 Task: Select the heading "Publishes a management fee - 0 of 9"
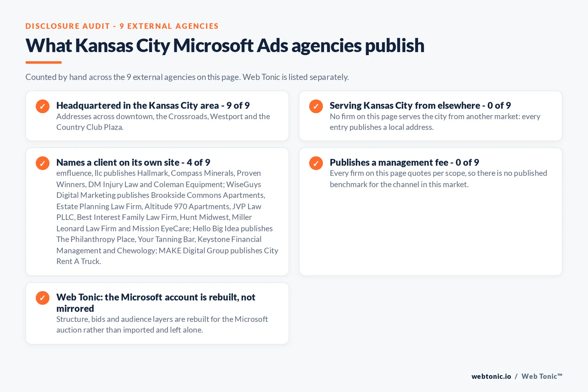404,162
